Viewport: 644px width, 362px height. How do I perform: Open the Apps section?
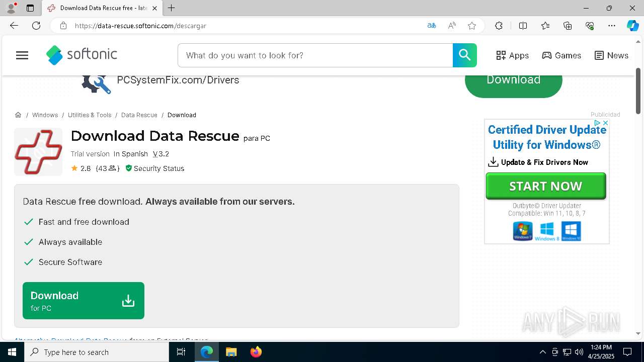click(512, 55)
